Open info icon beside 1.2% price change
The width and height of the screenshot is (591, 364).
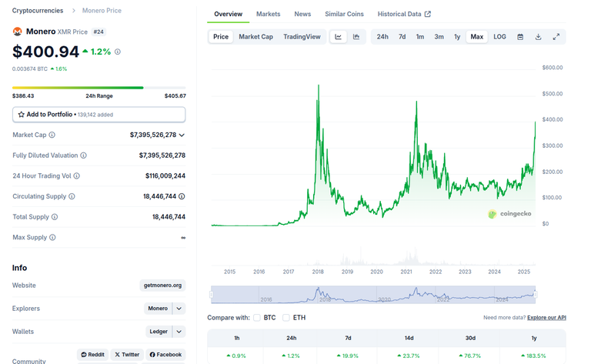click(x=118, y=52)
